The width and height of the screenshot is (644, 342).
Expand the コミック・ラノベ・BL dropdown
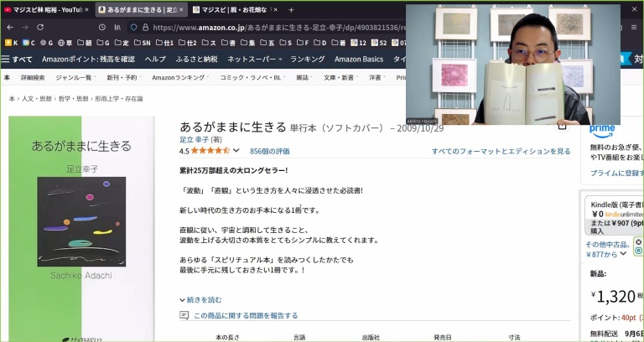252,77
